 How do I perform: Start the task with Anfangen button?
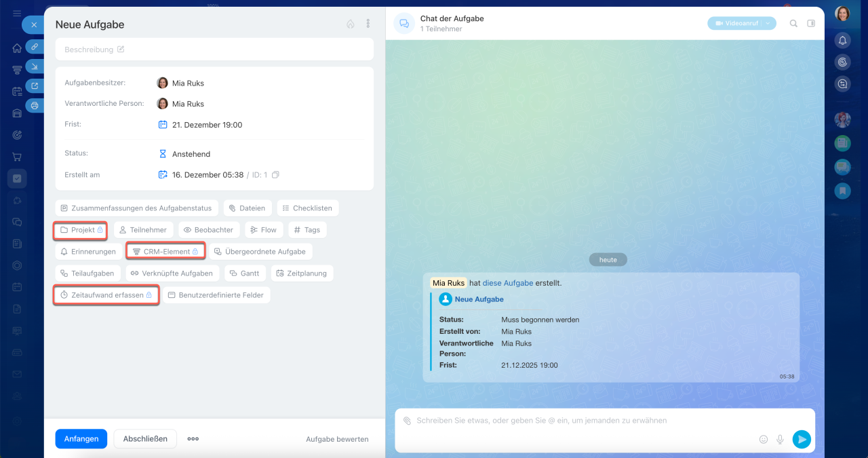81,439
